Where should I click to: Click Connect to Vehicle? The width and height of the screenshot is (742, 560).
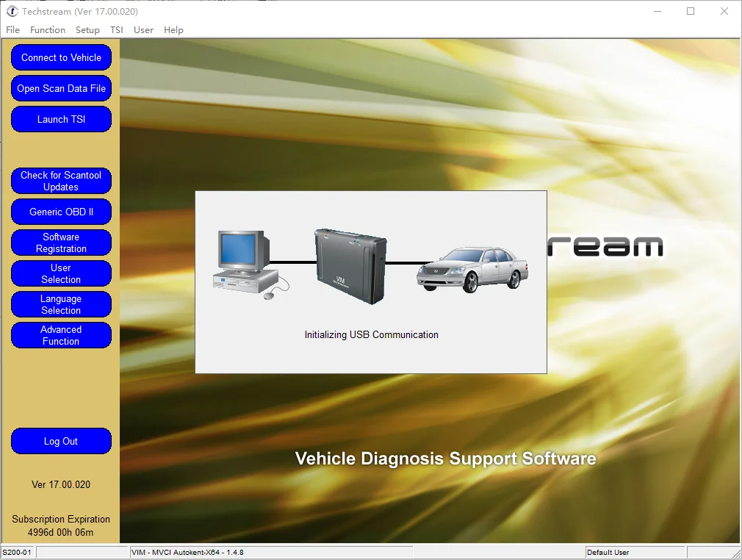click(x=61, y=57)
